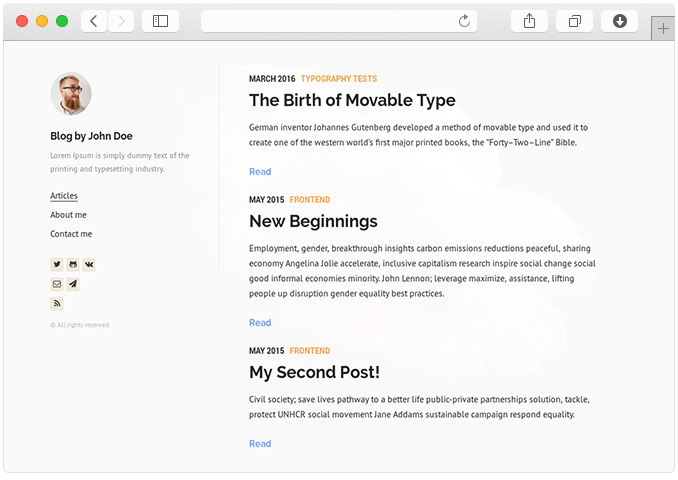The height and width of the screenshot is (480, 678).
Task: Click Read link under New Beginnings
Action: (x=260, y=323)
